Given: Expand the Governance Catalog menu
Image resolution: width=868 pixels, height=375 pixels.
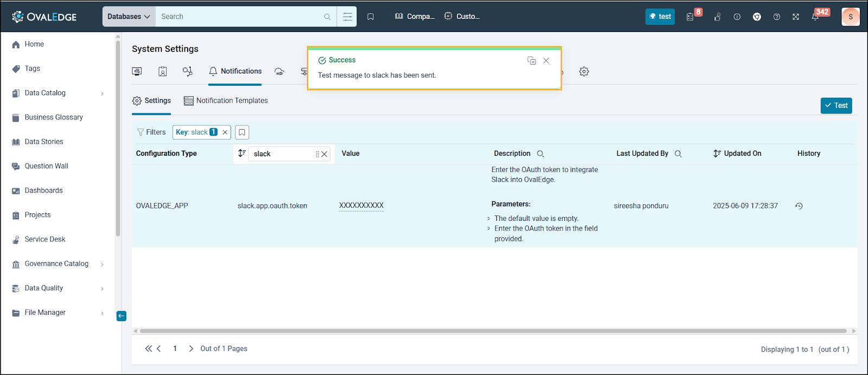Looking at the screenshot, I should tap(102, 264).
